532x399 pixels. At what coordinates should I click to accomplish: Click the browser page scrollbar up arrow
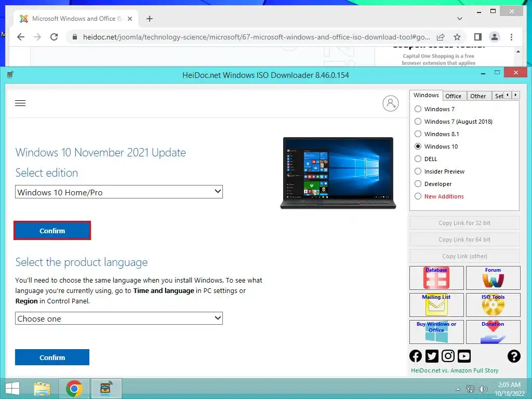[x=518, y=51]
